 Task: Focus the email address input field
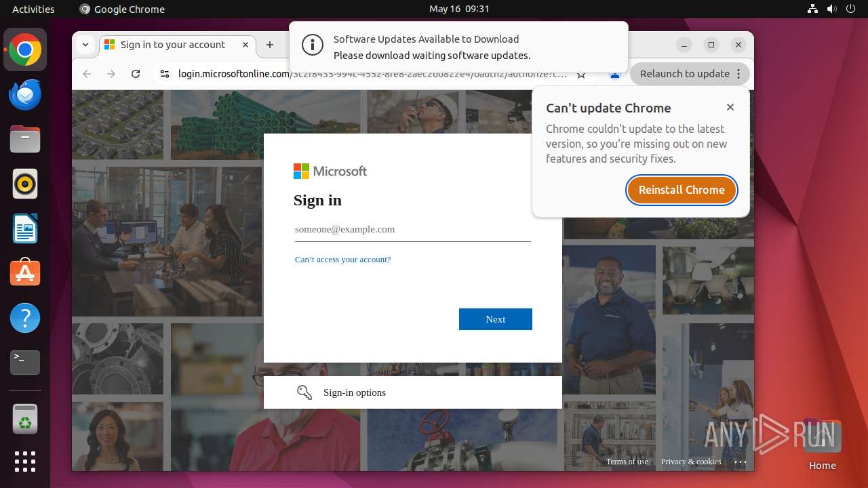pyautogui.click(x=413, y=230)
